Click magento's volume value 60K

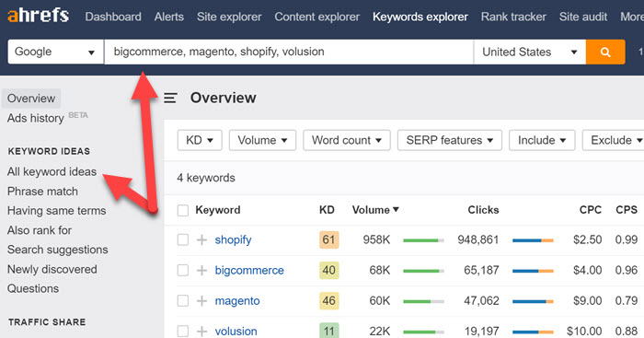click(379, 300)
